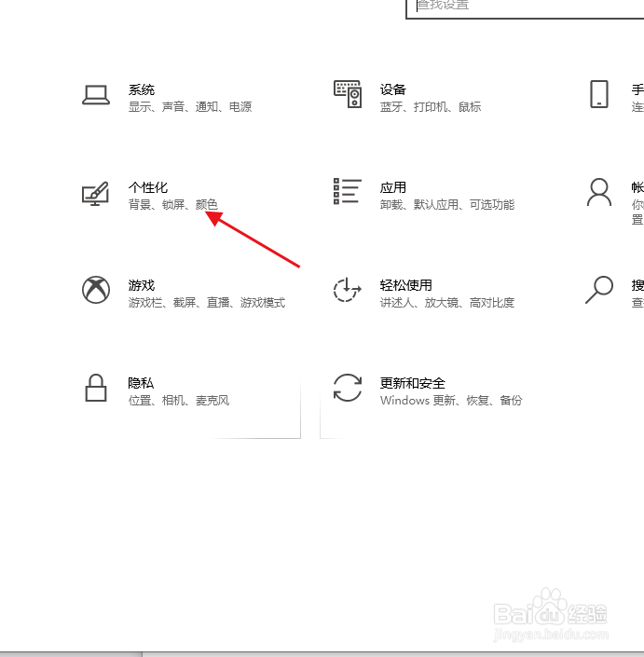Click the dashed clock icon for 轻松使用
The width and height of the screenshot is (644, 657).
pyautogui.click(x=347, y=290)
